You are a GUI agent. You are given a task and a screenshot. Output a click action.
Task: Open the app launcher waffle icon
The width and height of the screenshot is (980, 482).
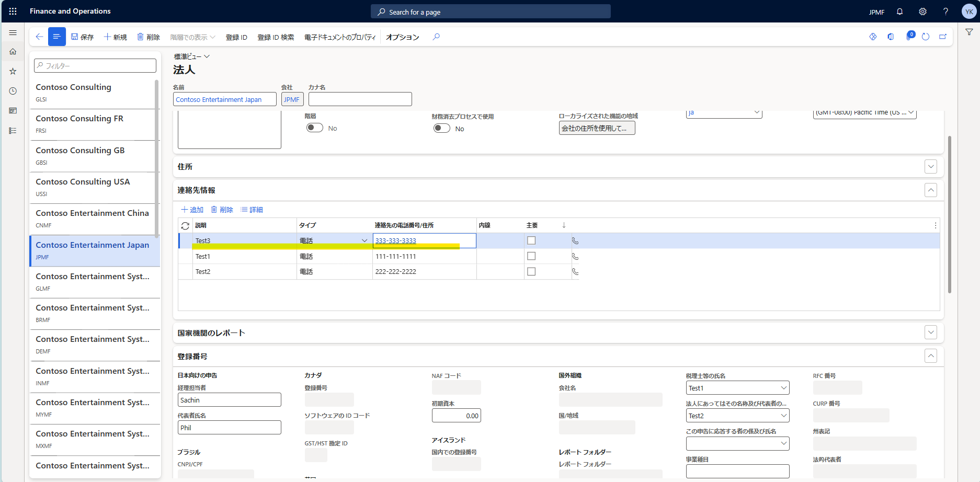pos(13,11)
